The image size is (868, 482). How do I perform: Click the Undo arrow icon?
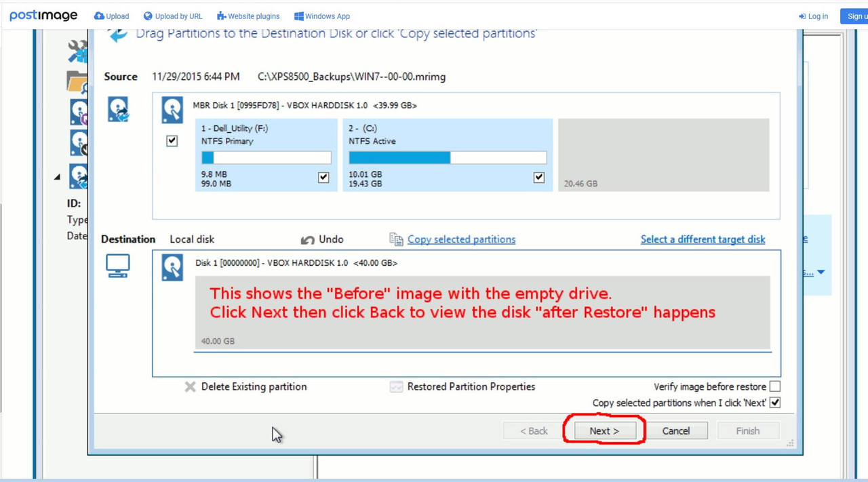point(308,240)
